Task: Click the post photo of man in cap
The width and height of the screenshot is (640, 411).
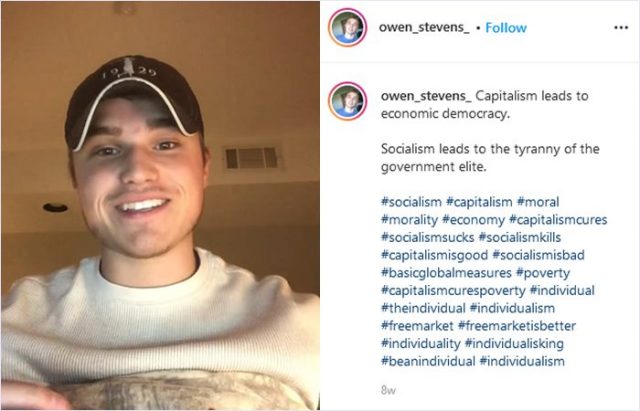Action: coord(160,206)
